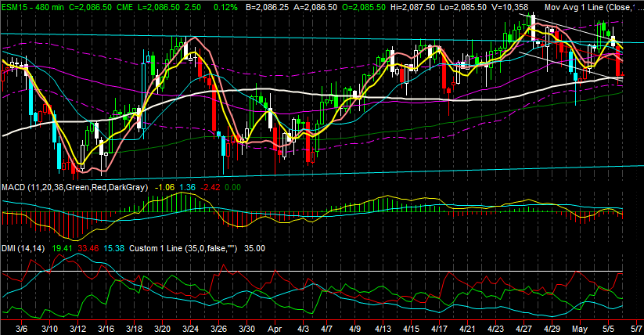The height and width of the screenshot is (335, 644).
Task: Click the 3/24 date on time axis
Action: pyautogui.click(x=191, y=329)
